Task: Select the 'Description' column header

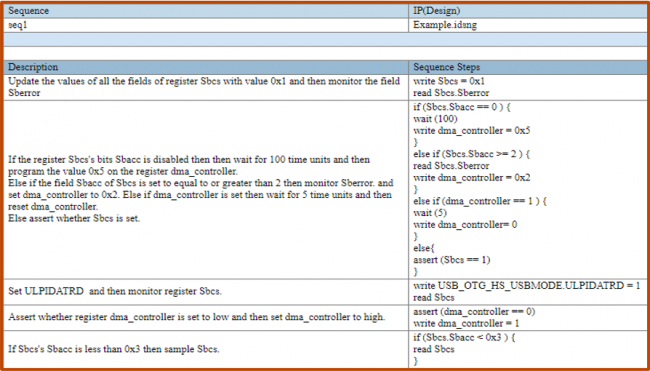Action: pos(206,67)
